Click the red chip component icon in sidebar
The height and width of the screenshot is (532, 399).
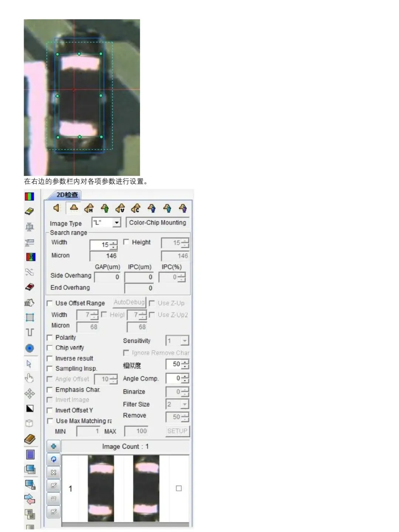pos(30,287)
